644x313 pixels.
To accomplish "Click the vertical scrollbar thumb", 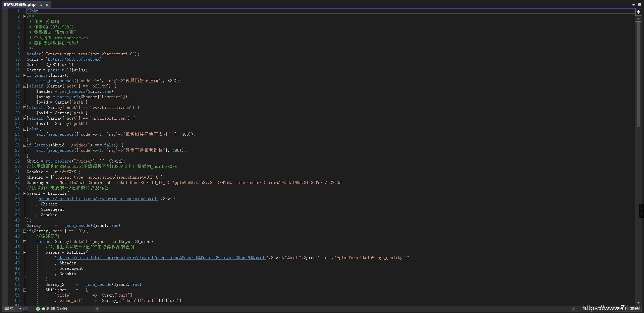I will pos(638,74).
